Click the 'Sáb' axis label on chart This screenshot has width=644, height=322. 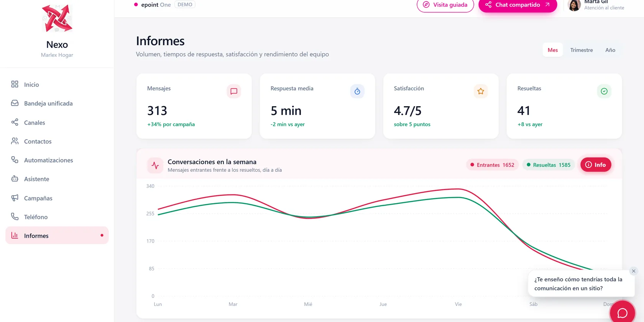[534, 304]
